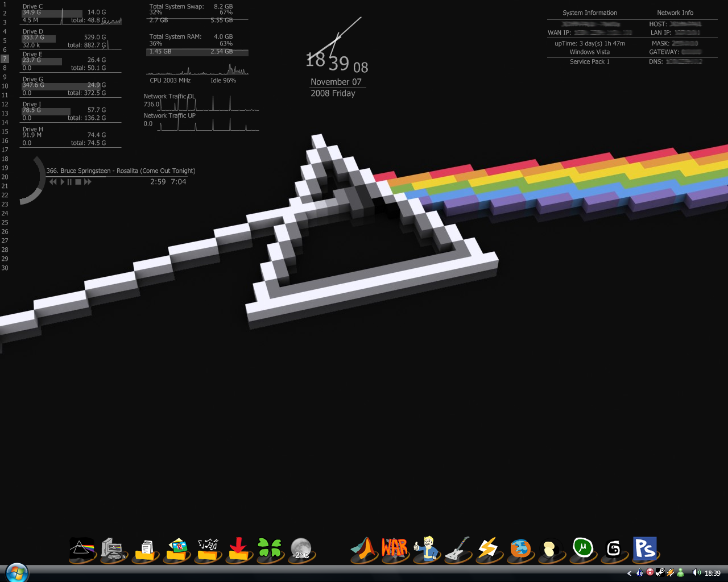Show hidden system tray icons

click(629, 573)
